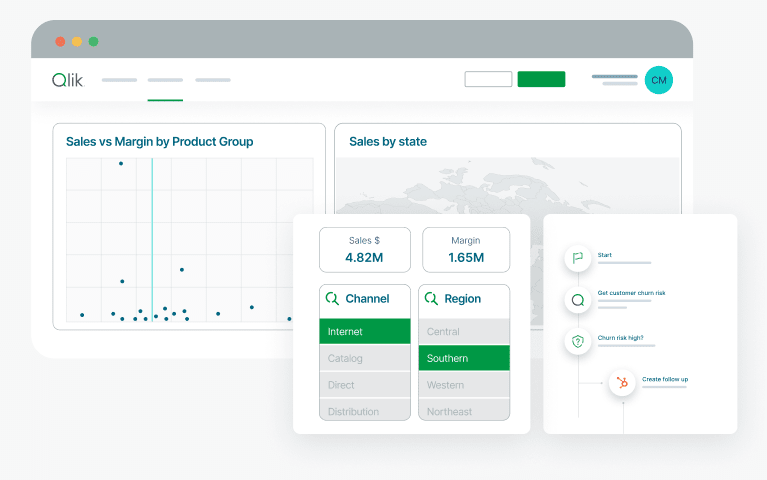The height and width of the screenshot is (480, 767).
Task: Click the Qlik logo
Action: point(67,80)
